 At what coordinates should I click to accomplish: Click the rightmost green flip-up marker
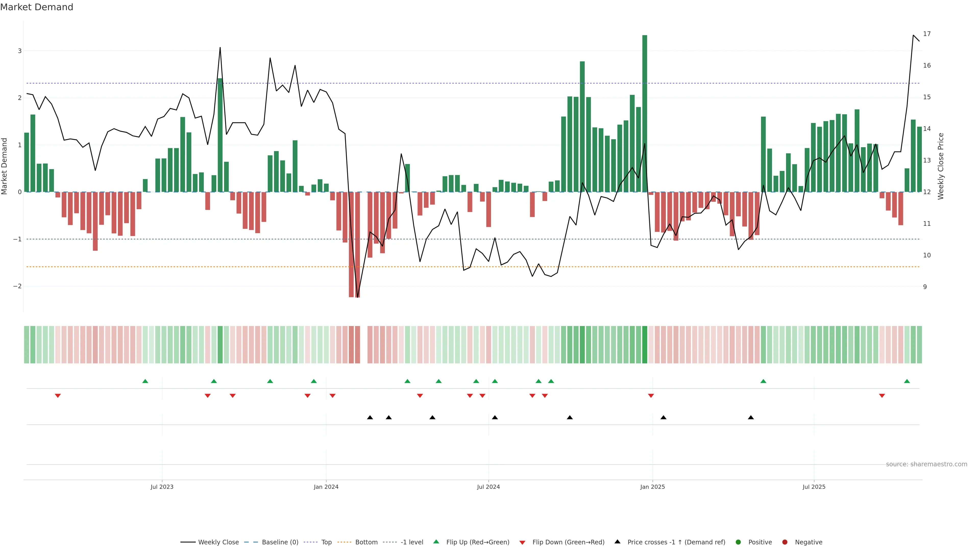[907, 381]
